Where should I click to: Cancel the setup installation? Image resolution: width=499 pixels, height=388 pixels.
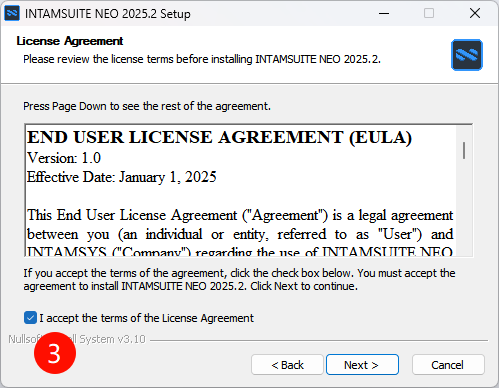point(448,365)
